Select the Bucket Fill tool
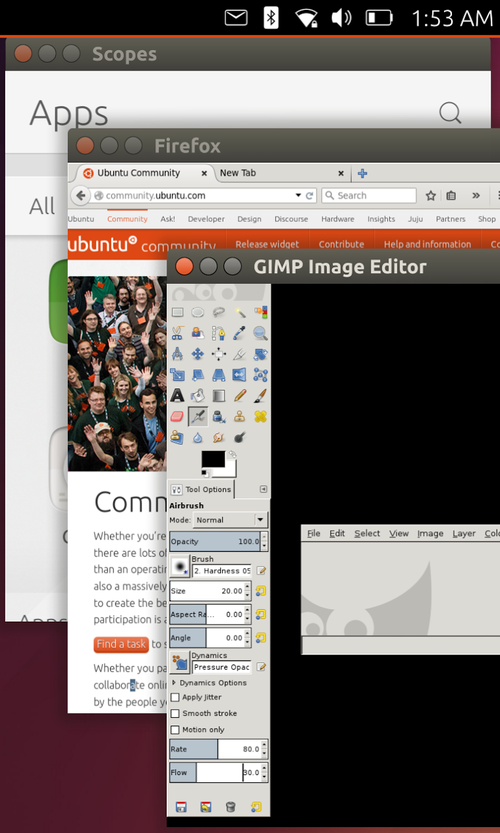Viewport: 500px width, 833px height. coord(198,395)
